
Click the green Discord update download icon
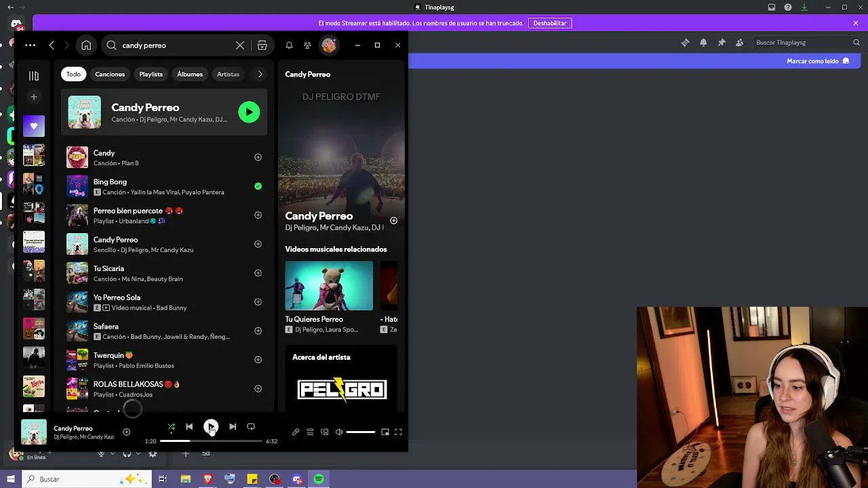[804, 7]
